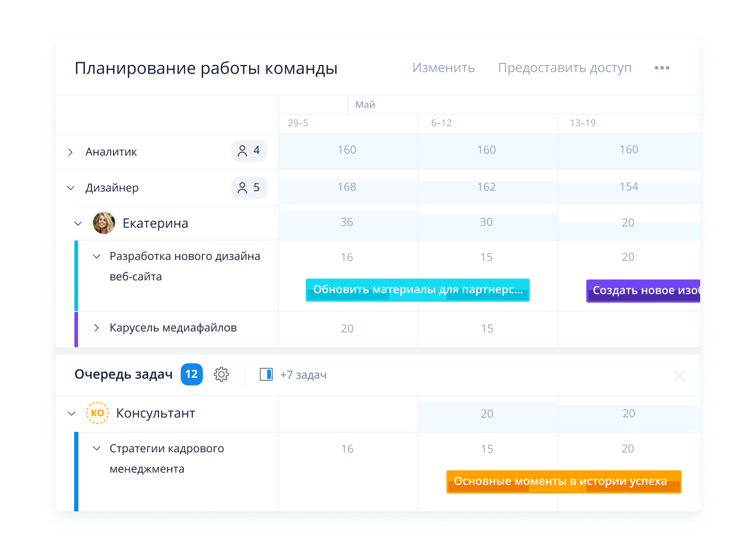The image size is (756, 550).
Task: Click the КО consultant placeholder avatar
Action: click(x=98, y=413)
